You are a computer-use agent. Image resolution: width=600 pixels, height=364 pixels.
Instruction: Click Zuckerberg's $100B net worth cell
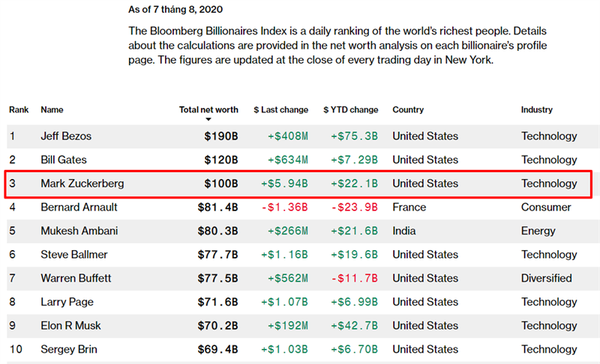pyautogui.click(x=220, y=183)
